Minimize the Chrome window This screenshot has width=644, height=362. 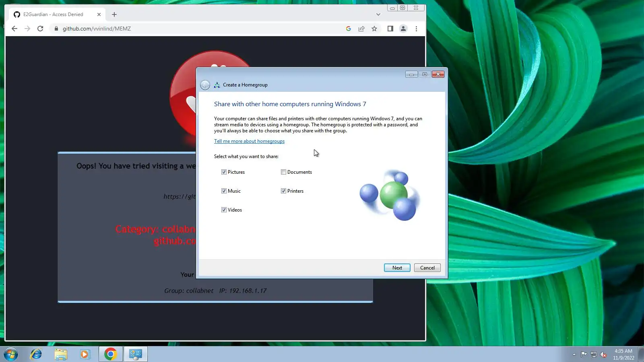[392, 8]
